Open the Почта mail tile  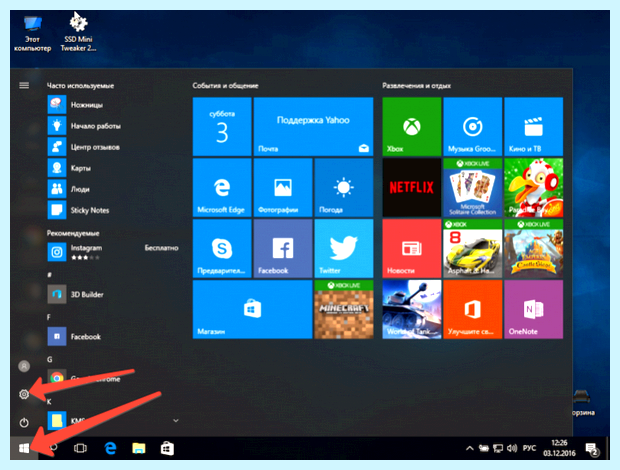click(313, 126)
